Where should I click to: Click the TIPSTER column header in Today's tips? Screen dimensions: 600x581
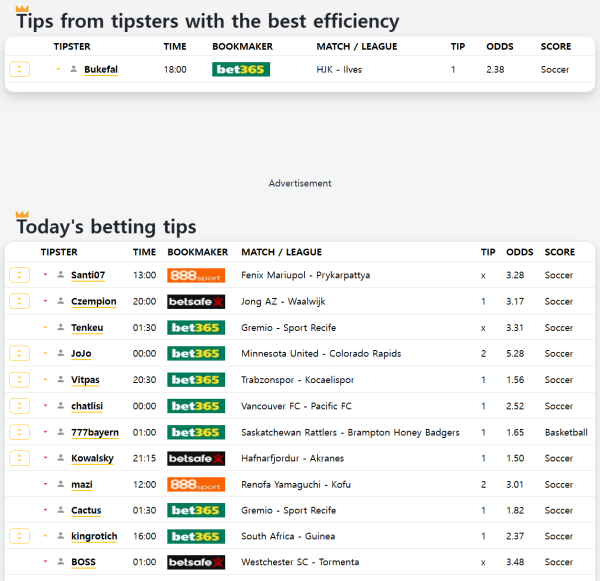(59, 252)
